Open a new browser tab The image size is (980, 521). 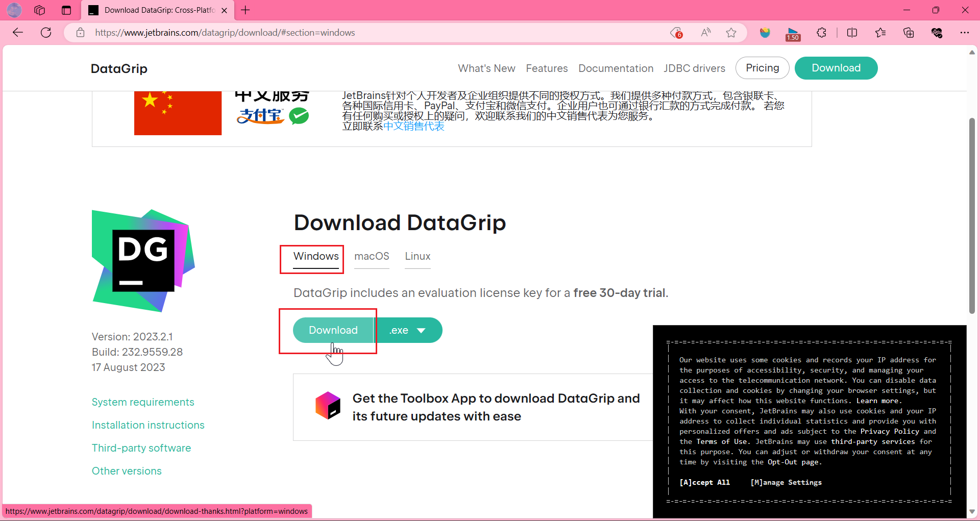[x=246, y=10]
